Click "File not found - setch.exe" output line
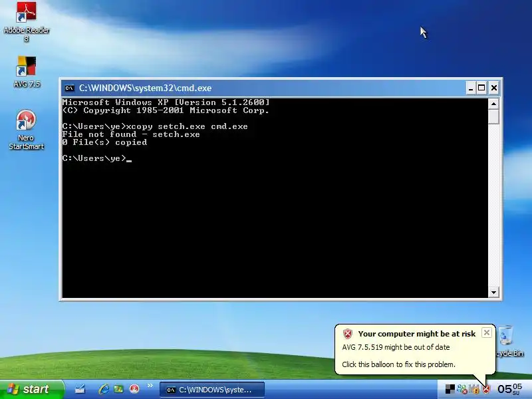This screenshot has width=532, height=399. point(131,134)
